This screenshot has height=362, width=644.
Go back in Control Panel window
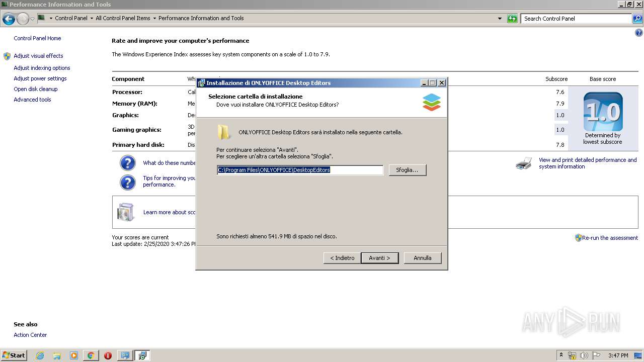(x=9, y=19)
